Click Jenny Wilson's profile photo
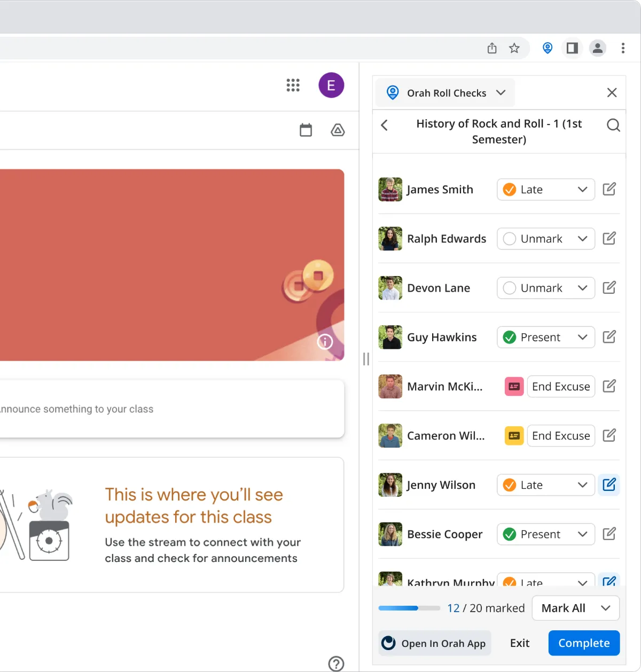This screenshot has width=641, height=672. (x=390, y=485)
